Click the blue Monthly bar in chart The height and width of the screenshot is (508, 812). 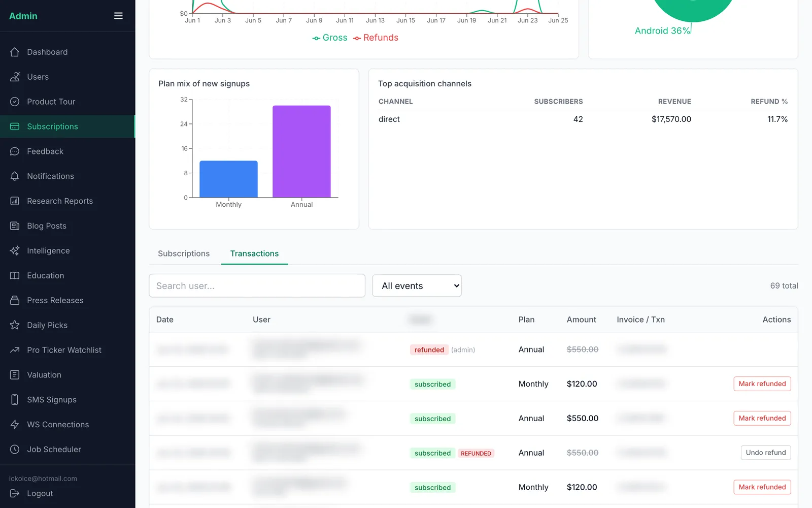click(228, 179)
